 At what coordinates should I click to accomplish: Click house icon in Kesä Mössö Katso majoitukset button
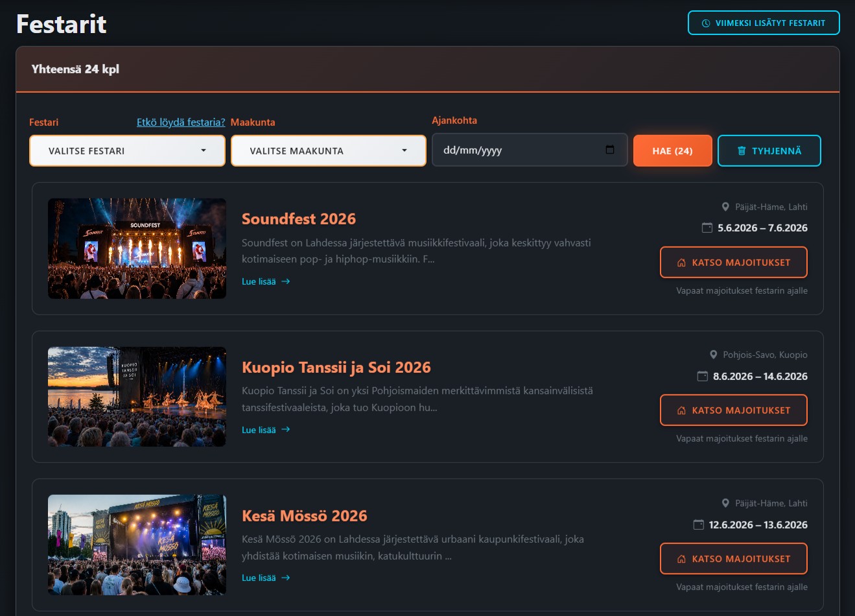pyautogui.click(x=681, y=559)
